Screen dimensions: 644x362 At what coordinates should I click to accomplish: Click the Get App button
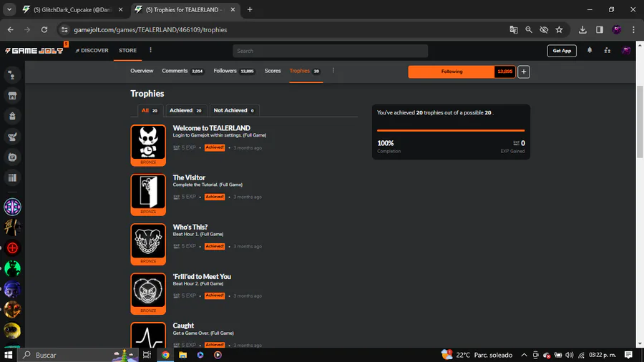click(x=562, y=51)
